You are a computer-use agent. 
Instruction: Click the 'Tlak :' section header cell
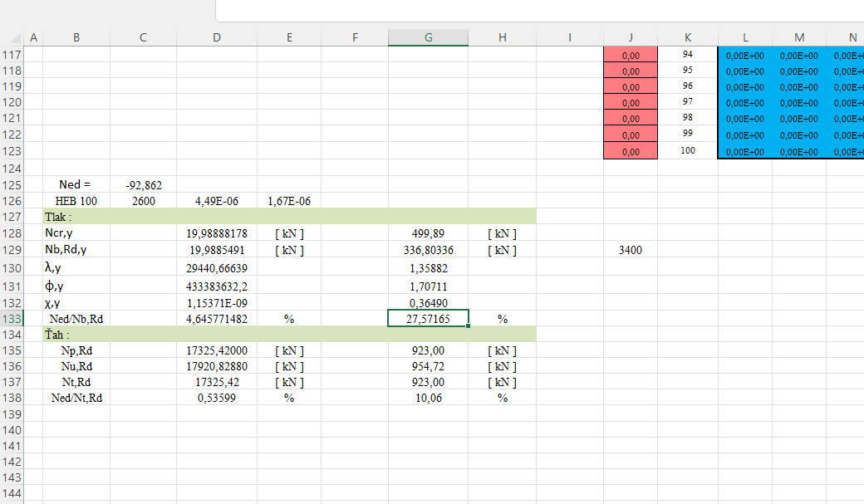(76, 217)
